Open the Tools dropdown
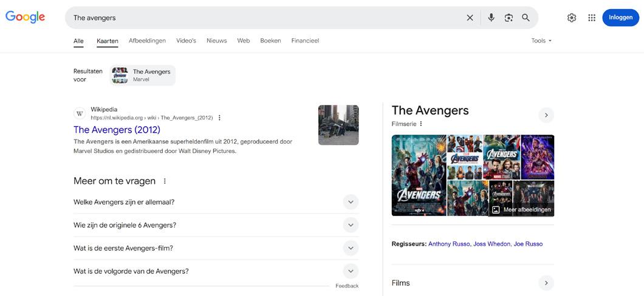The height and width of the screenshot is (296, 644). [541, 41]
